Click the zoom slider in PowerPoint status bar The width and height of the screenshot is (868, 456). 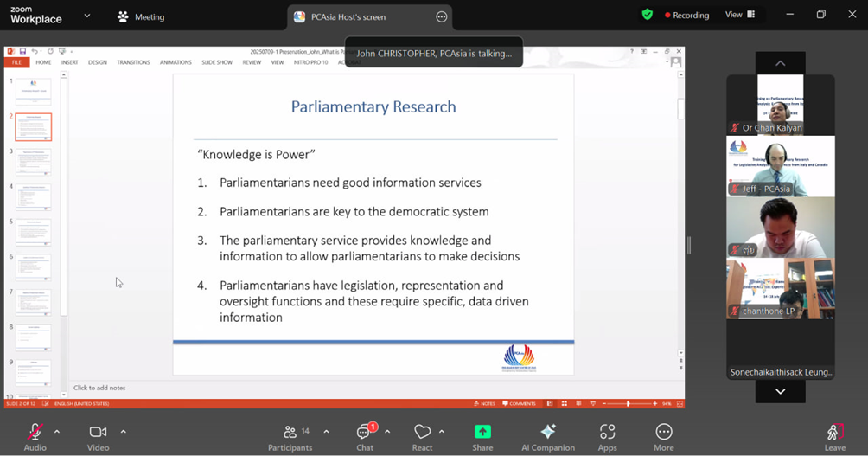tap(629, 403)
